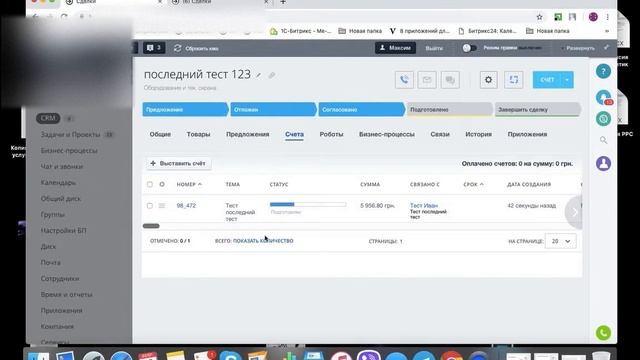The image size is (640, 360).
Task: Open help question mark icon
Action: click(603, 71)
